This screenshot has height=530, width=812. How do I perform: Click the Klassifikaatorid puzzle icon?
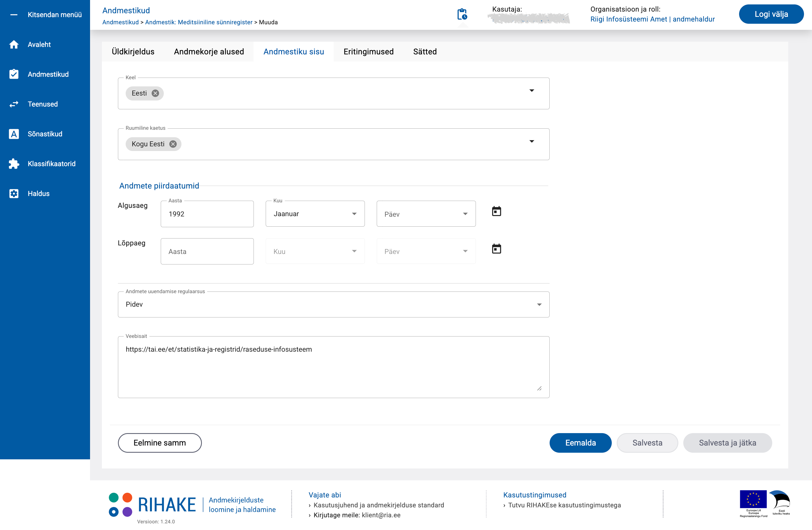(14, 164)
